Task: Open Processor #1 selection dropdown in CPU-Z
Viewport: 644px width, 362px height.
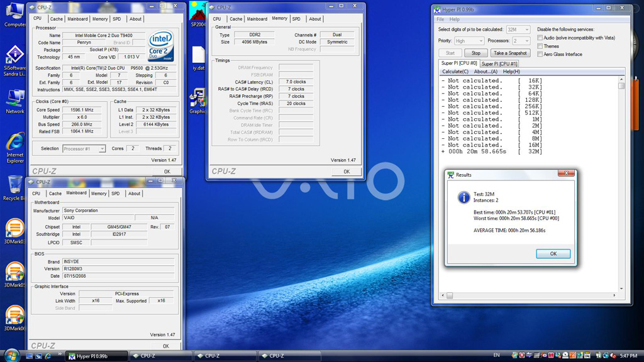Action: (x=84, y=148)
